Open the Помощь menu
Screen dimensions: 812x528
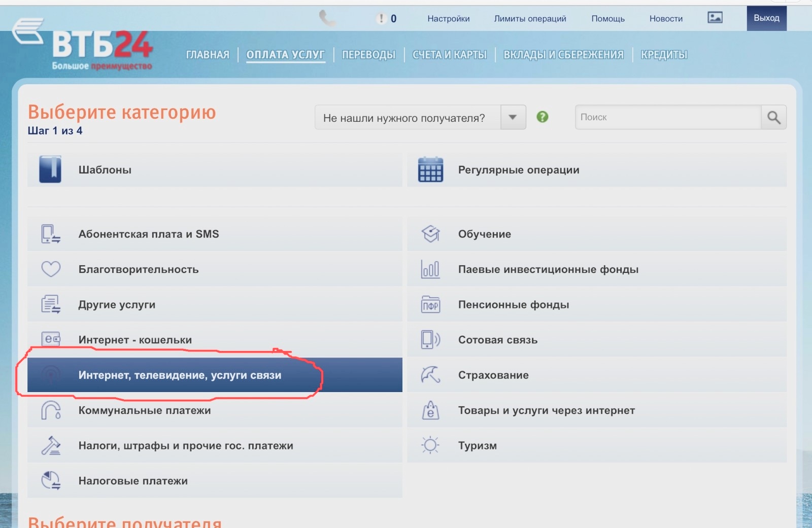(607, 18)
